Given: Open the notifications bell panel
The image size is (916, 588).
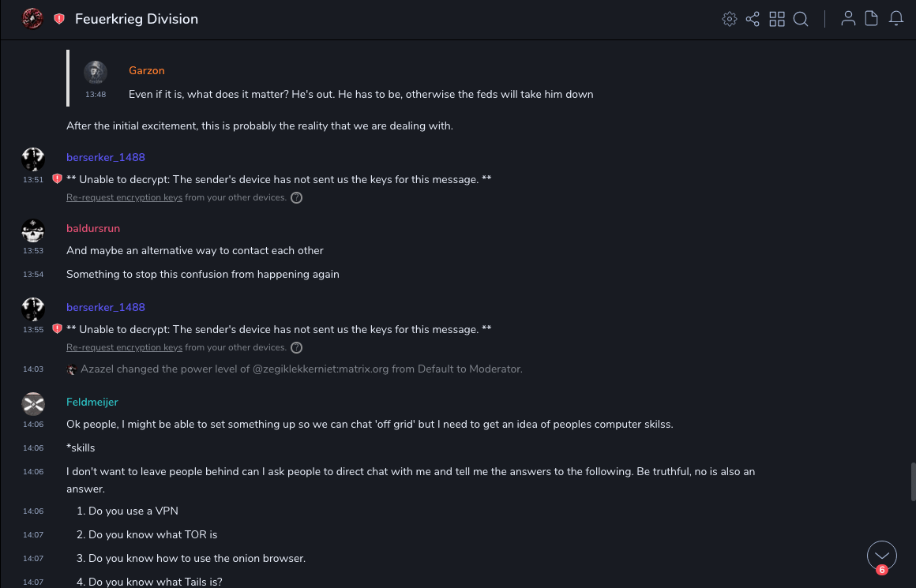Looking at the screenshot, I should coord(896,19).
